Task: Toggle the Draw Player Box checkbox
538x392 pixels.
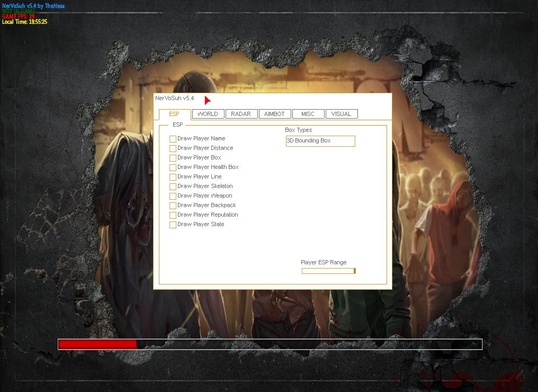Action: coord(173,158)
